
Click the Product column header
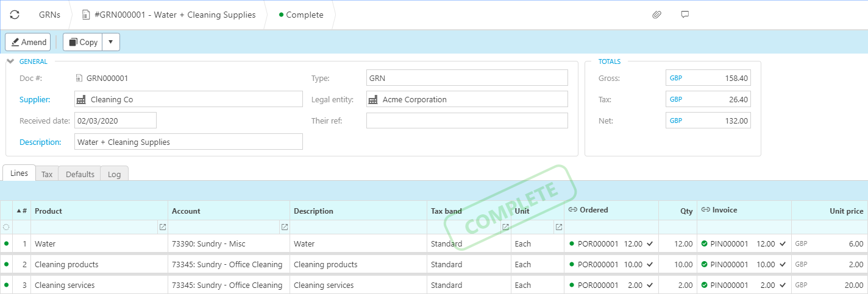tap(99, 211)
